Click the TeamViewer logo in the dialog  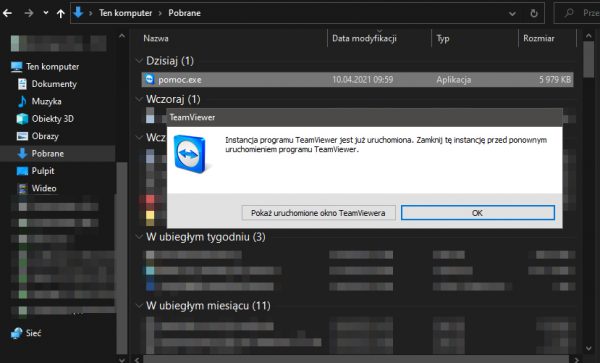coord(190,154)
